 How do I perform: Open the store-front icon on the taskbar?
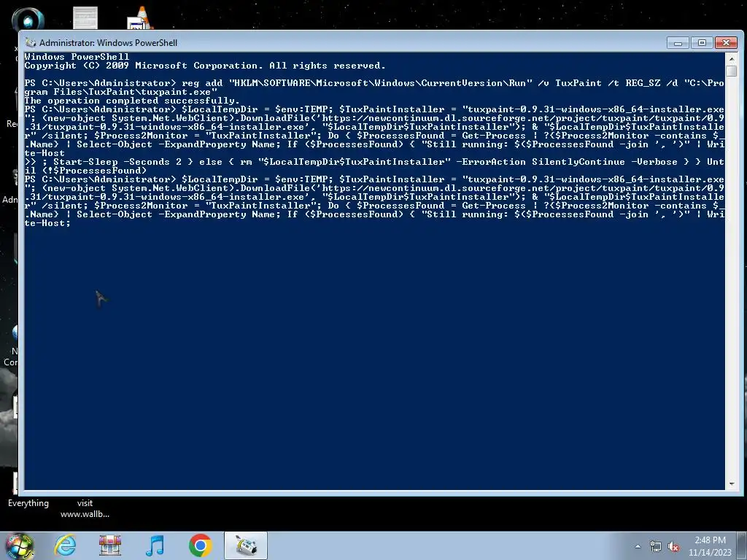110,545
